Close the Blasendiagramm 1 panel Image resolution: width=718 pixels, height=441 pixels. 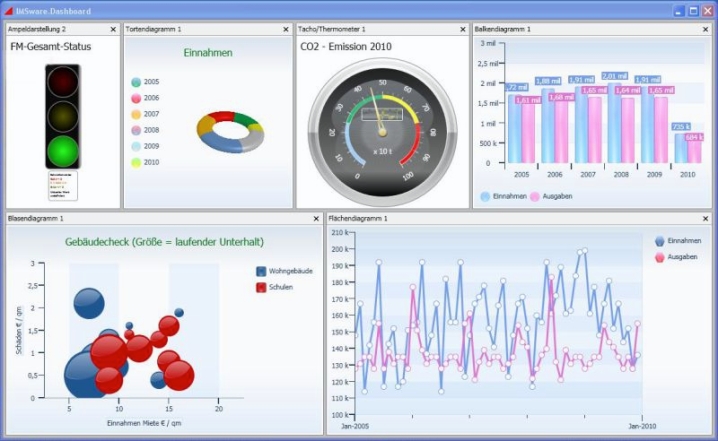point(317,218)
